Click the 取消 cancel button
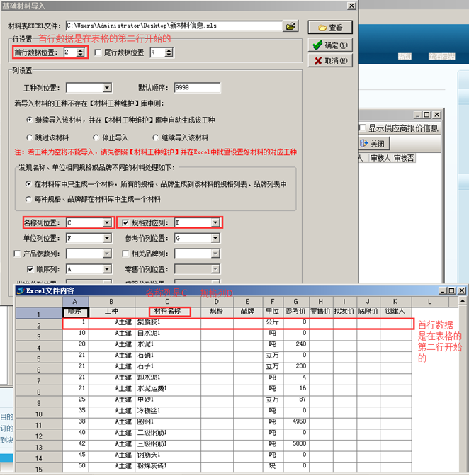 tap(330, 61)
